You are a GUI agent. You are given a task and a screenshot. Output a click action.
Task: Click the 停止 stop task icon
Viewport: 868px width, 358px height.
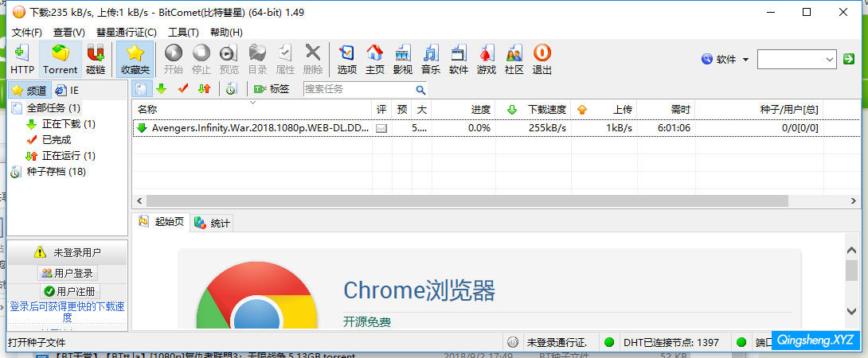pyautogui.click(x=201, y=59)
